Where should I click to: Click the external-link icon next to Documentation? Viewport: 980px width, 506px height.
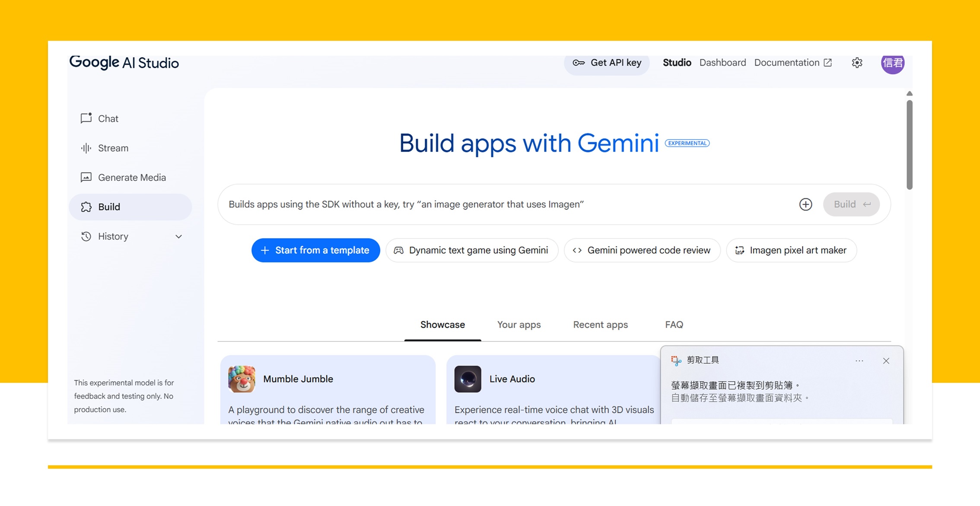[x=827, y=63]
